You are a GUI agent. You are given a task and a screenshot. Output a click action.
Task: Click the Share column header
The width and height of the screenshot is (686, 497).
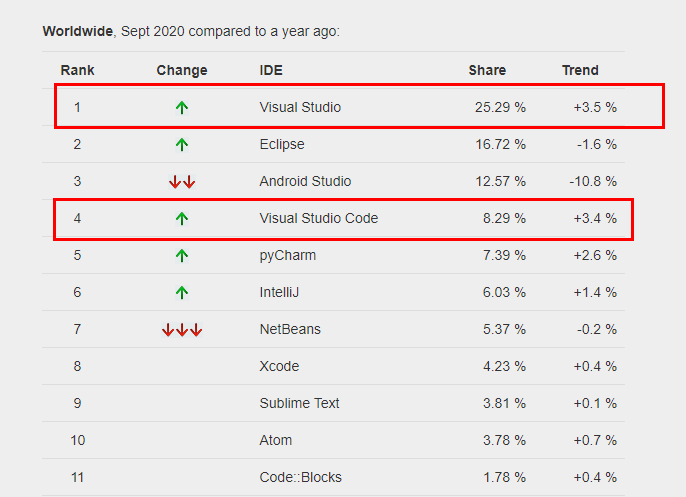click(487, 70)
